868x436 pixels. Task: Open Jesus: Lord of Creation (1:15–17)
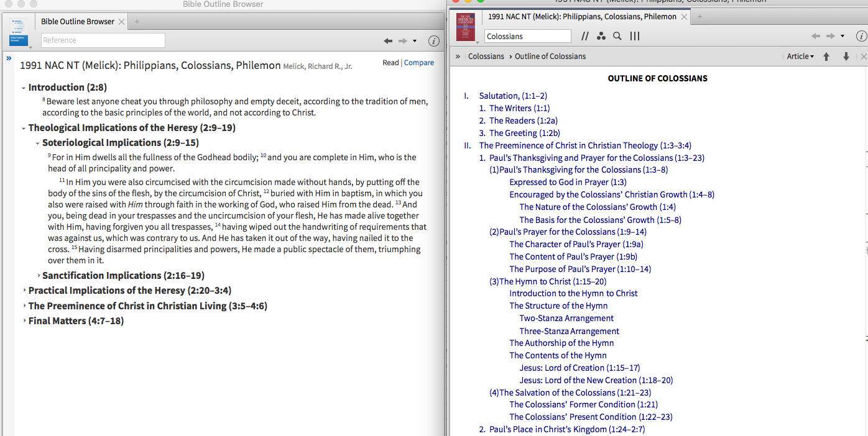(x=579, y=368)
